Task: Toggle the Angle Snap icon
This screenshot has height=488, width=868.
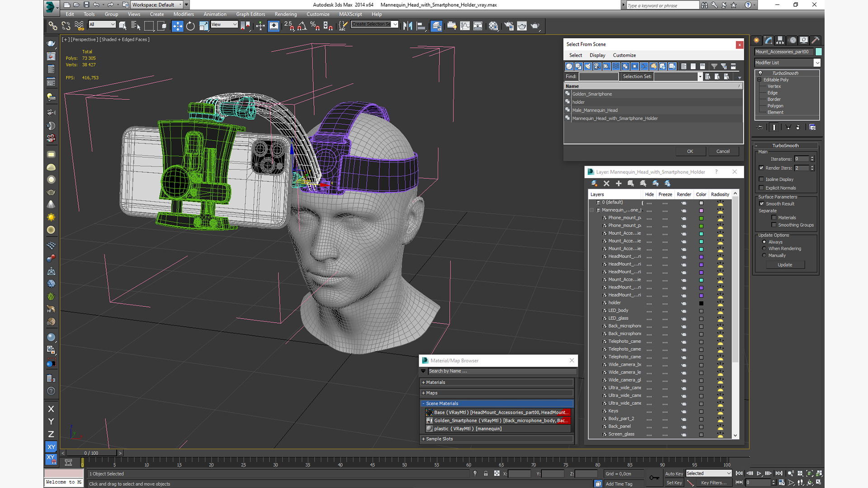Action: tap(302, 26)
